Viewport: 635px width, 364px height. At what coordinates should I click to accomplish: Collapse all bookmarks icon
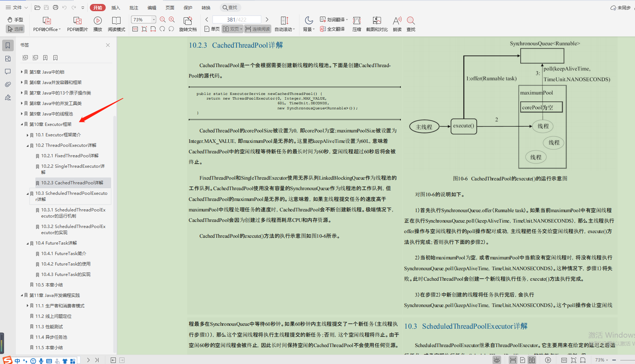(35, 58)
